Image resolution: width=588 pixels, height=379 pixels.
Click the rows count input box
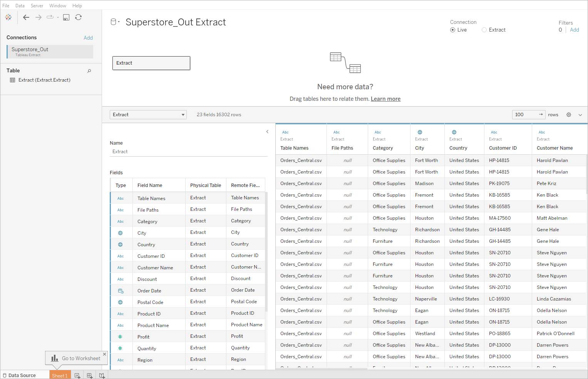tap(525, 115)
